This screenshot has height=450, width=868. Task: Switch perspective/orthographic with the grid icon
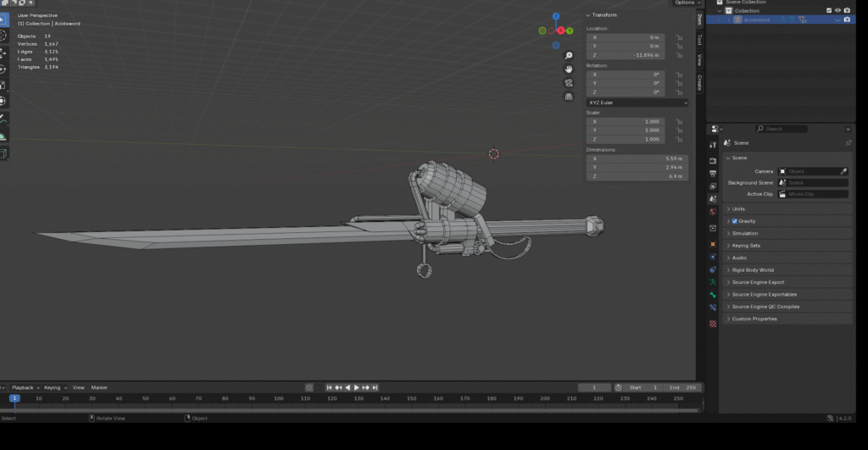click(569, 97)
